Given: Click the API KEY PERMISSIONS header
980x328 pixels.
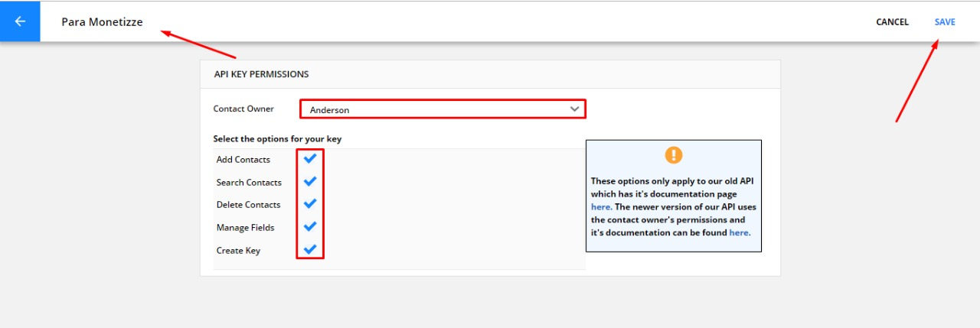Looking at the screenshot, I should point(261,74).
